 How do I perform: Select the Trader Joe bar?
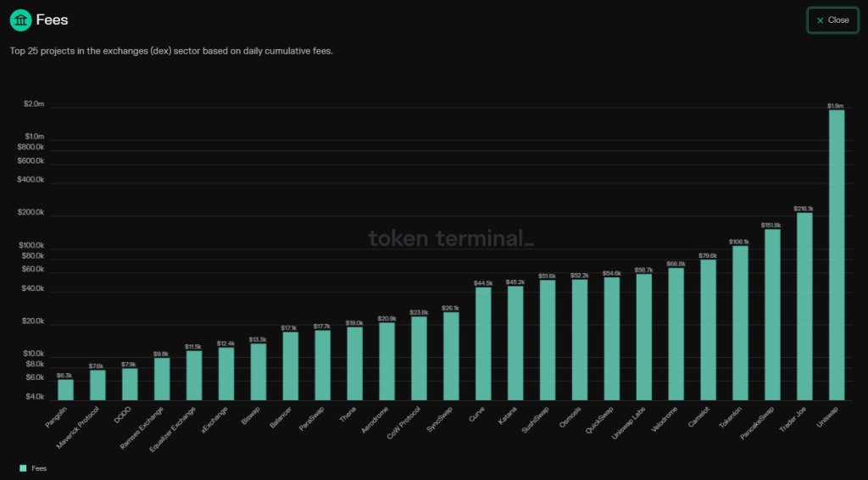pyautogui.click(x=804, y=305)
